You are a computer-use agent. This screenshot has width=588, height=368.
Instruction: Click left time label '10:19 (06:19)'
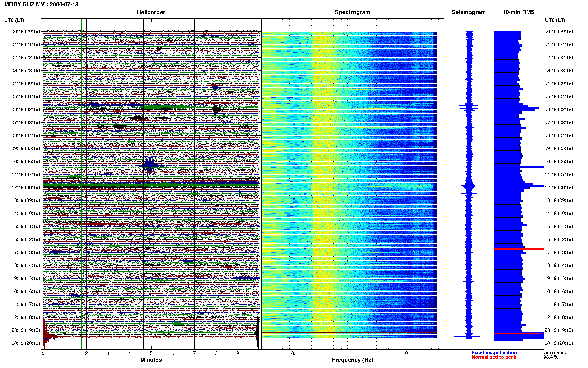coord(26,161)
